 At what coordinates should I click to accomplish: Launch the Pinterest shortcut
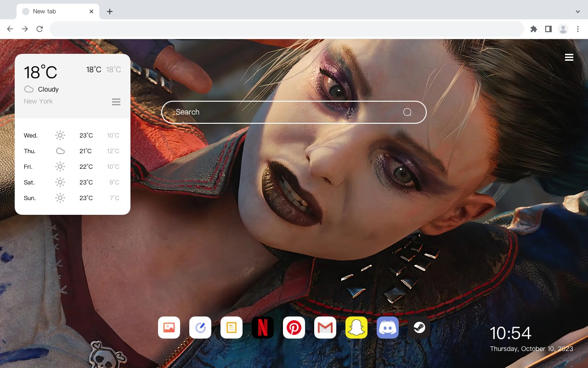click(294, 328)
